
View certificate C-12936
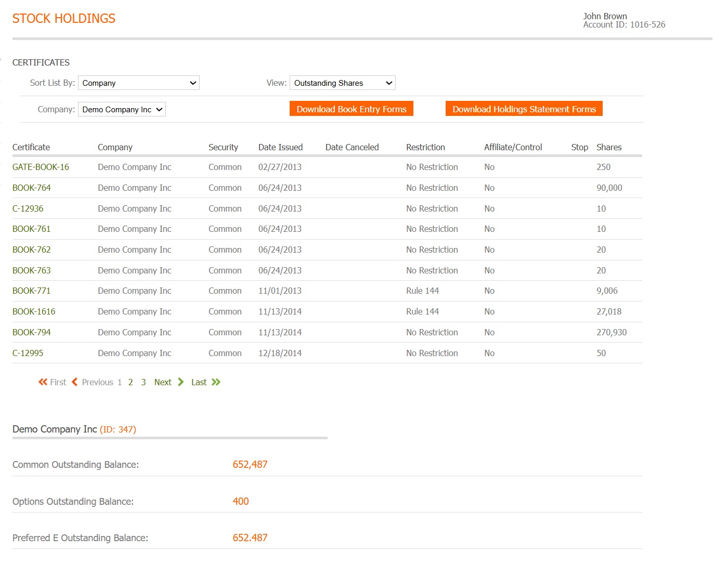tap(28, 209)
